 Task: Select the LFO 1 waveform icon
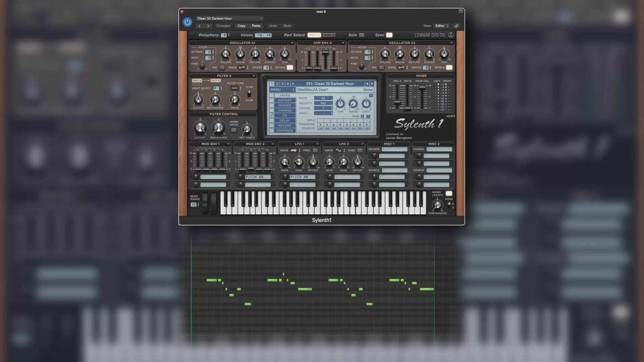click(x=294, y=150)
